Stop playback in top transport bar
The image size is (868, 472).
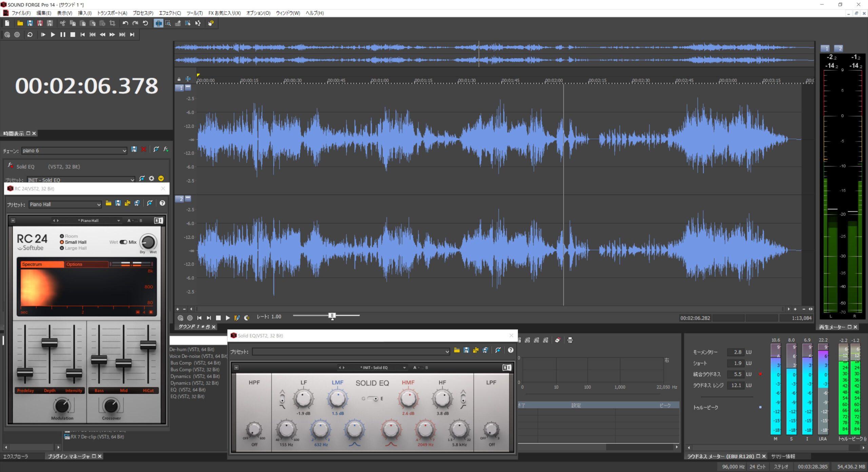tap(73, 35)
